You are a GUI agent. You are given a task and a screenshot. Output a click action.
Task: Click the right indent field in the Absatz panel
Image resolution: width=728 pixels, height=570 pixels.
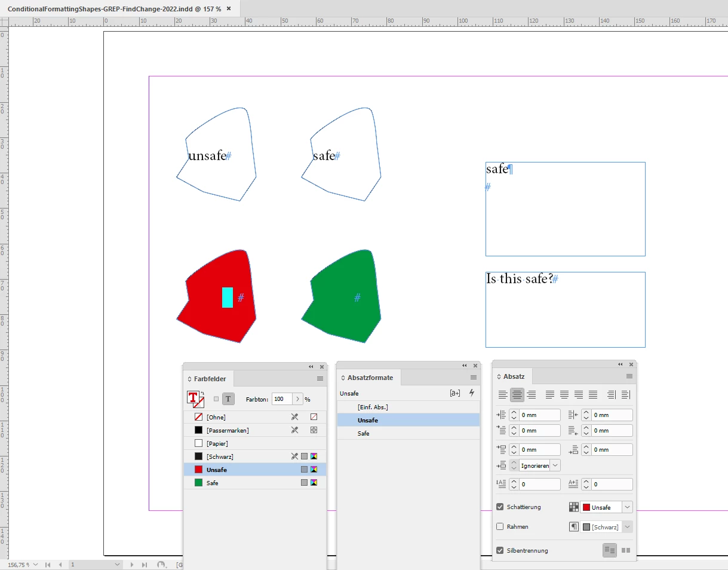pyautogui.click(x=612, y=415)
